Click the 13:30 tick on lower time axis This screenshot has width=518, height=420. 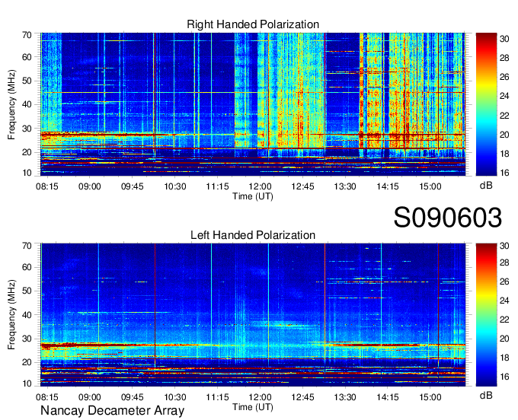coord(345,397)
